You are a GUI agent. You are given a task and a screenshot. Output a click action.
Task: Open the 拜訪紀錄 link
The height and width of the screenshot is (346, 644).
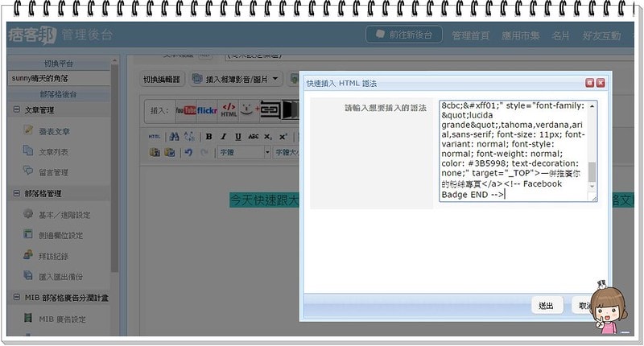click(53, 256)
